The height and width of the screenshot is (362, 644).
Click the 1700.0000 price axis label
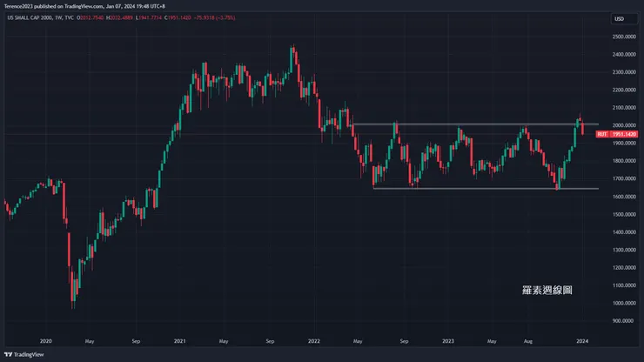624,178
